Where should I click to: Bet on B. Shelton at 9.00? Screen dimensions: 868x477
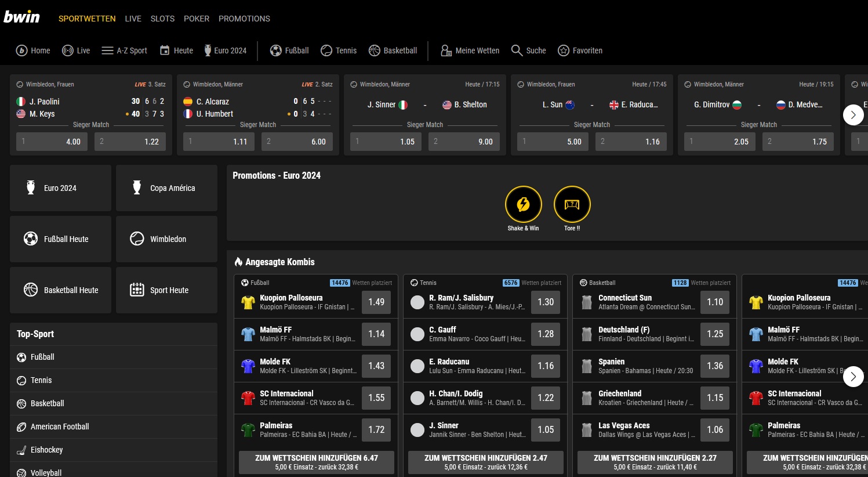[464, 142]
